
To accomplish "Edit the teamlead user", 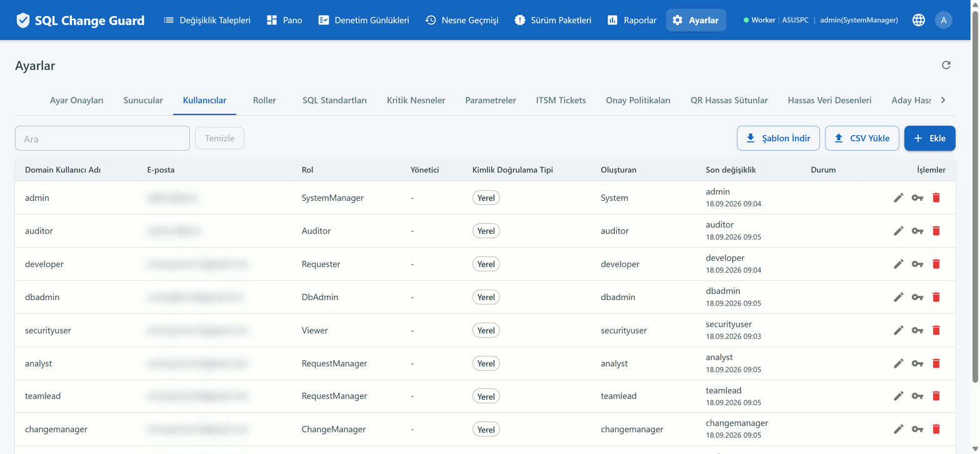I will [x=899, y=396].
